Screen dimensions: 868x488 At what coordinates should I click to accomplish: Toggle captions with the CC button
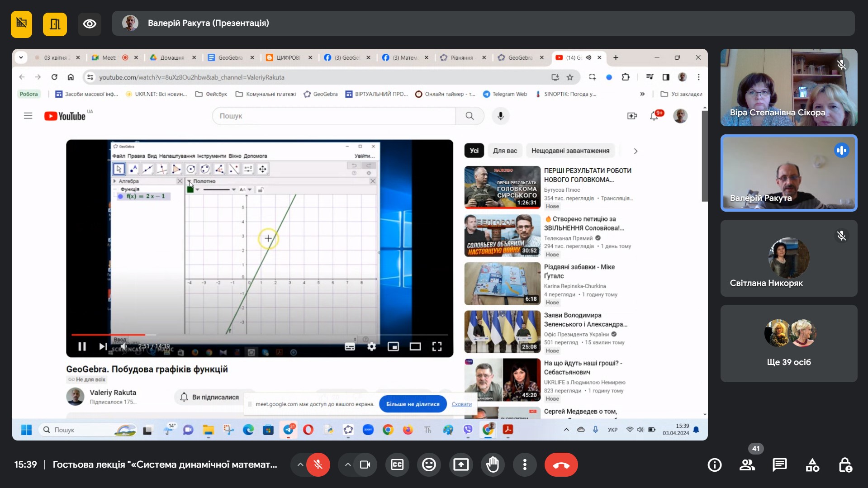click(397, 464)
